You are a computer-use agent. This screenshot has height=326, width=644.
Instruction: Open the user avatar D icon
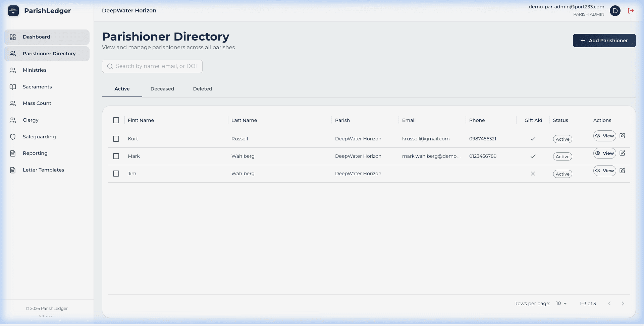(x=615, y=11)
